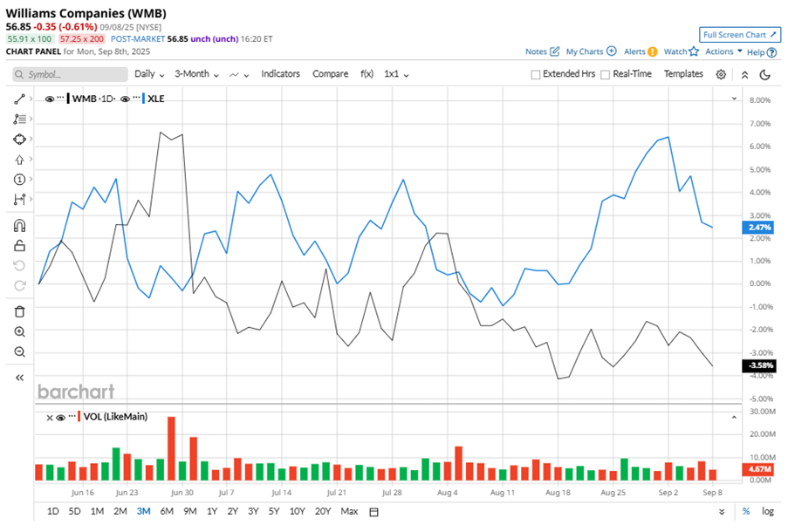Expand the main chart legend chevron
This screenshot has height=532, width=788.
(x=734, y=99)
